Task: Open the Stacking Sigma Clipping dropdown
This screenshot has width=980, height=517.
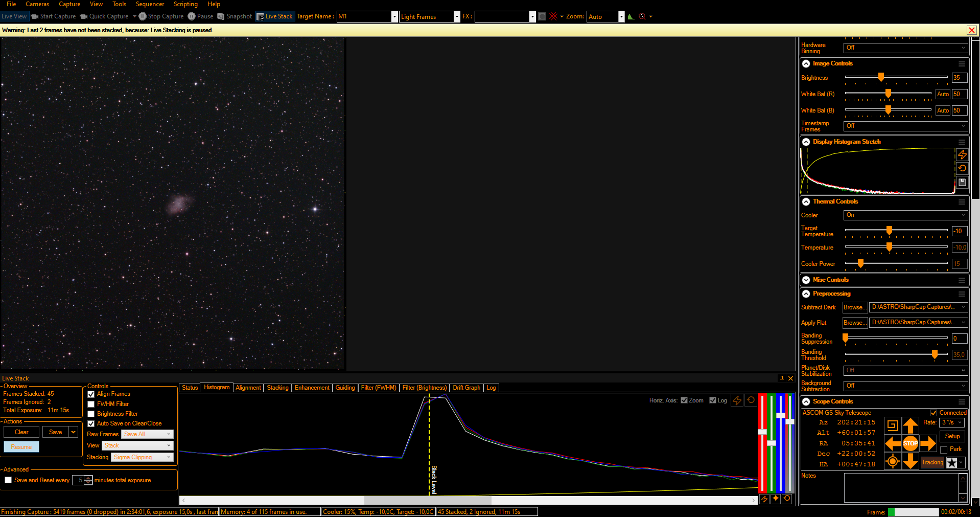Action: coord(143,457)
